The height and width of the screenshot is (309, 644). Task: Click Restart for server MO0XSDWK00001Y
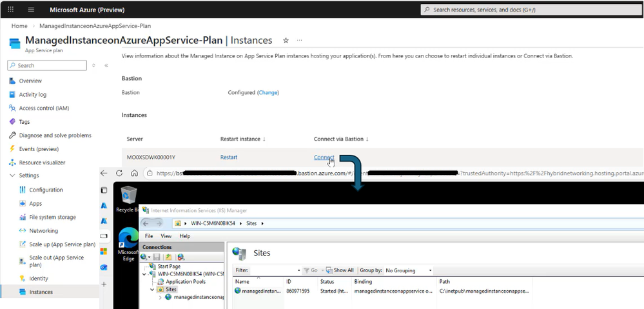click(x=229, y=157)
